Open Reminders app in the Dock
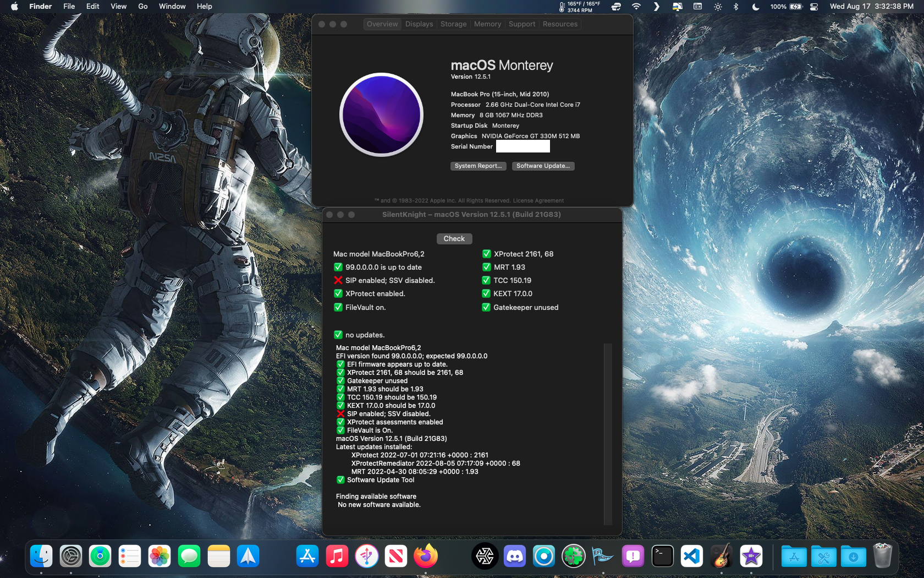The image size is (924, 578). [x=130, y=557]
